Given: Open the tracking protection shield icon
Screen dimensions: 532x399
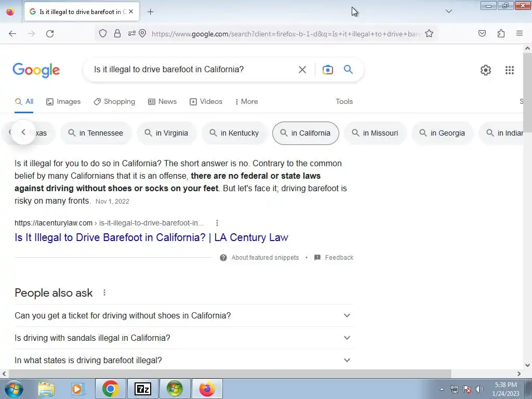Looking at the screenshot, I should 103,33.
